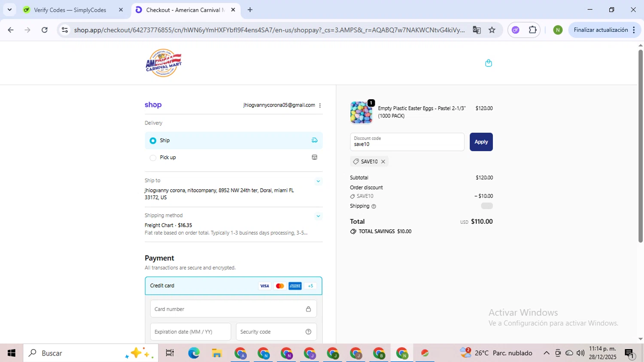This screenshot has width=644, height=362.
Task: Focus the Discount code field
Action: (x=407, y=142)
